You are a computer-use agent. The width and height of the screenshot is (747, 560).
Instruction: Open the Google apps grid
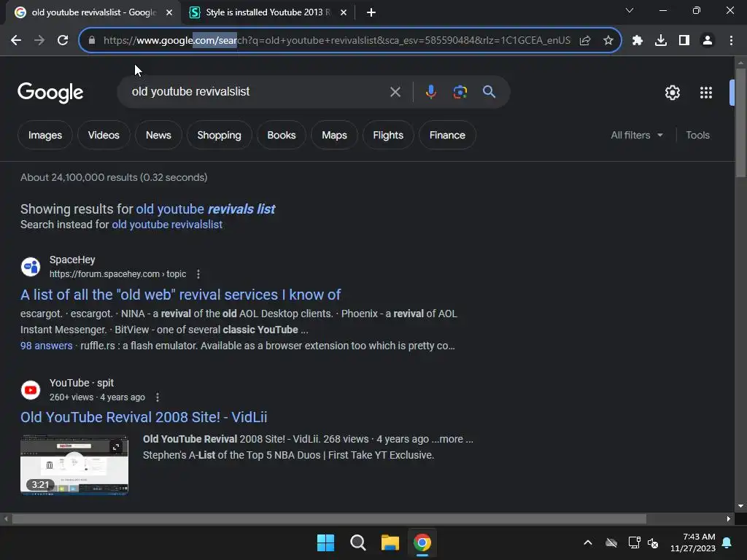click(x=706, y=93)
